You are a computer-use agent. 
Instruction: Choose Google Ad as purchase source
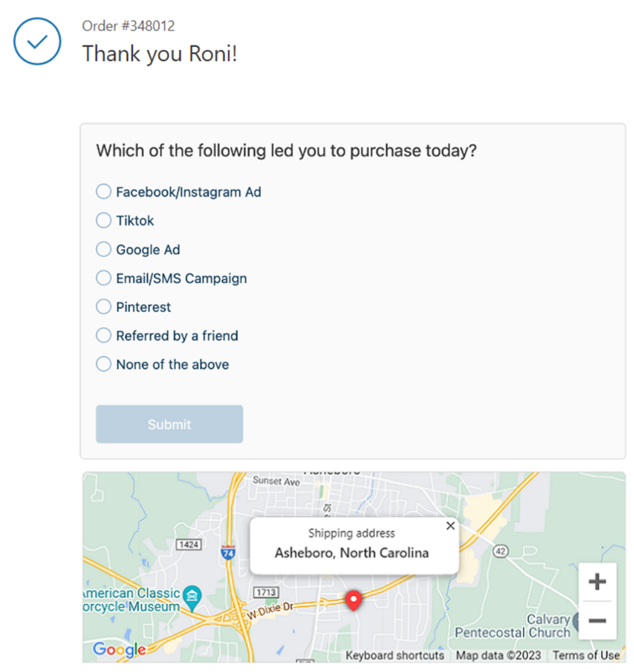tap(138, 250)
